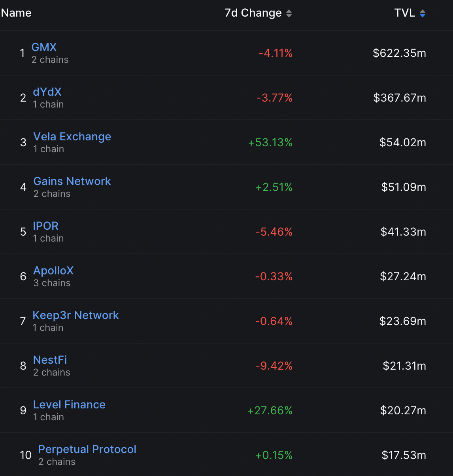
Task: Click the Keep3r Network link
Action: [75, 315]
